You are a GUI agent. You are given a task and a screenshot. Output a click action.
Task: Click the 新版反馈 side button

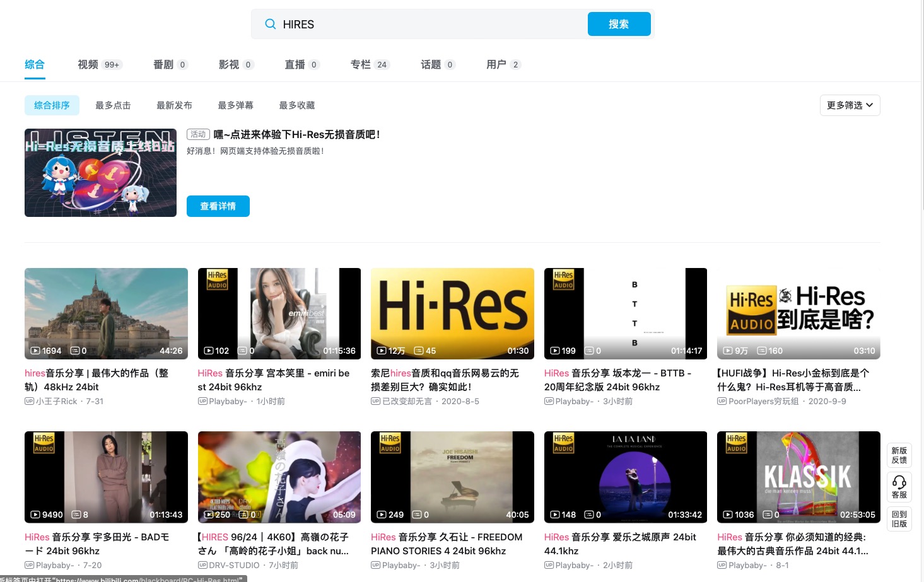[x=899, y=455]
